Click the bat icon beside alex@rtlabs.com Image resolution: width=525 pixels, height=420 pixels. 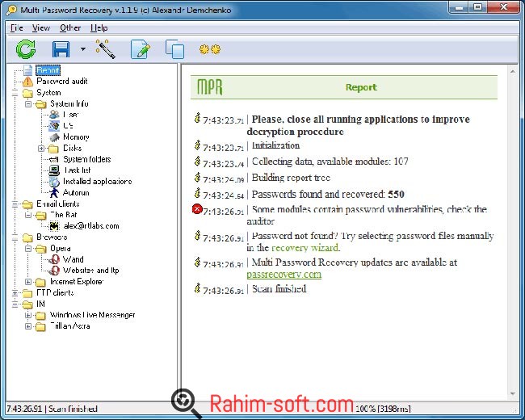point(54,226)
